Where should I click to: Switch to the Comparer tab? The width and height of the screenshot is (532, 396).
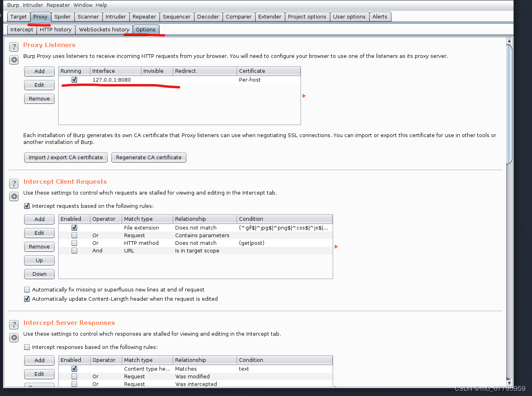[x=239, y=16]
